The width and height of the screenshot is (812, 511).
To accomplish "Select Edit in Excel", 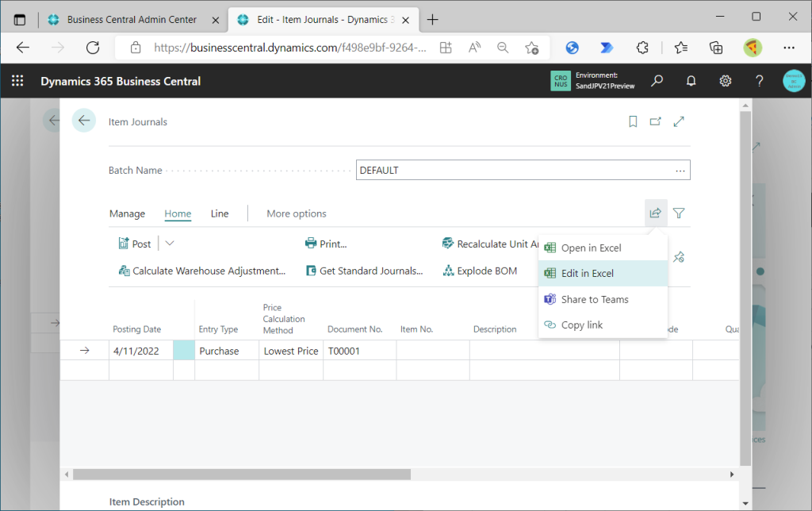I will (603, 273).
